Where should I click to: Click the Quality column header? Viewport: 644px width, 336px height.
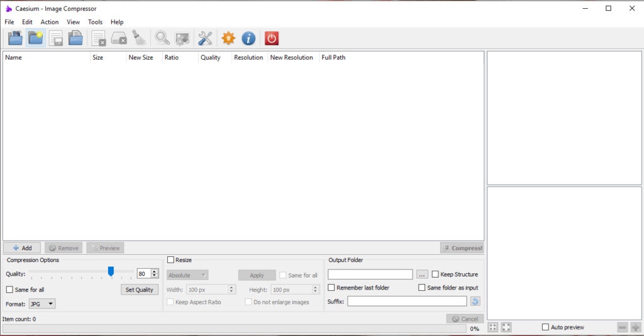tap(215, 57)
